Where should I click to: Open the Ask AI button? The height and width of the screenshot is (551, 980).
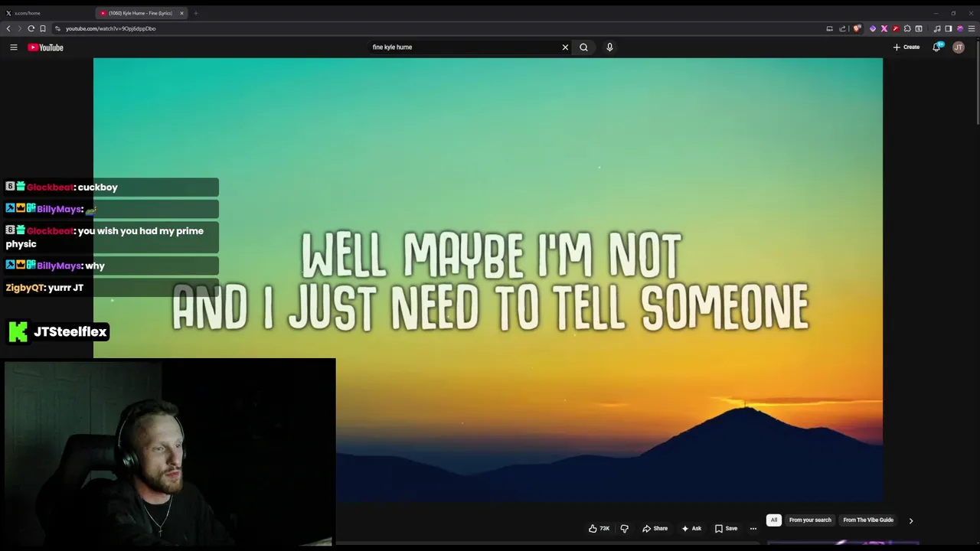click(x=691, y=529)
